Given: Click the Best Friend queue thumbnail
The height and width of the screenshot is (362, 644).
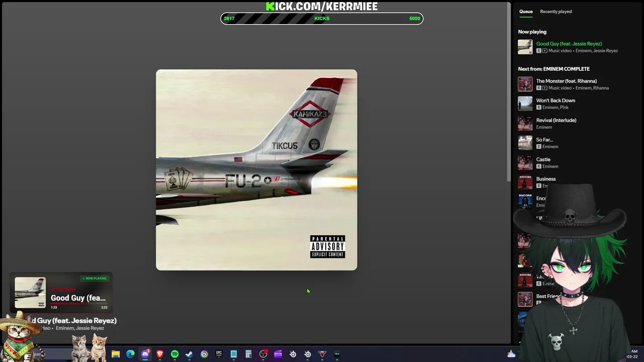Looking at the screenshot, I should click(x=525, y=299).
